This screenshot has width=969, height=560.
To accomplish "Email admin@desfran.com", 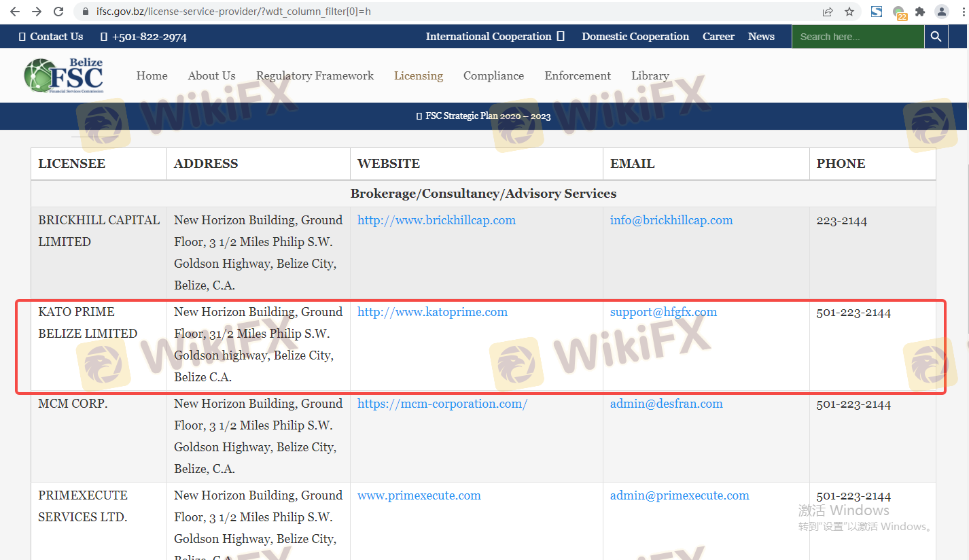I will coord(667,404).
